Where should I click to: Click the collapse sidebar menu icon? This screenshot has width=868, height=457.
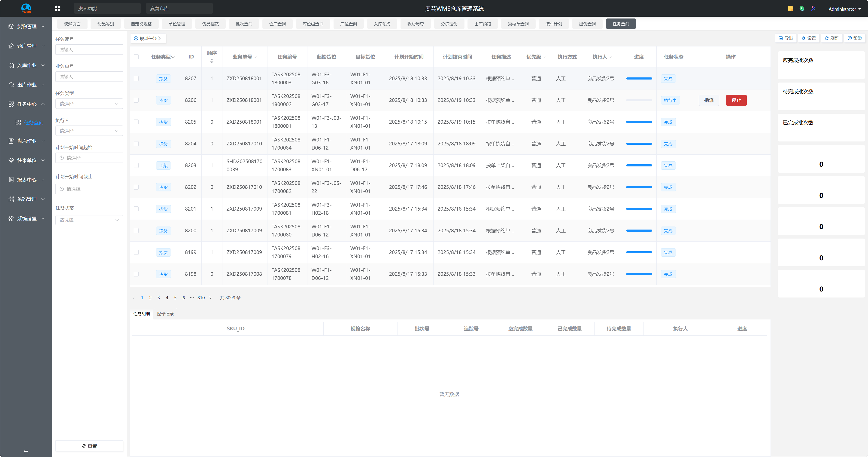point(26,451)
